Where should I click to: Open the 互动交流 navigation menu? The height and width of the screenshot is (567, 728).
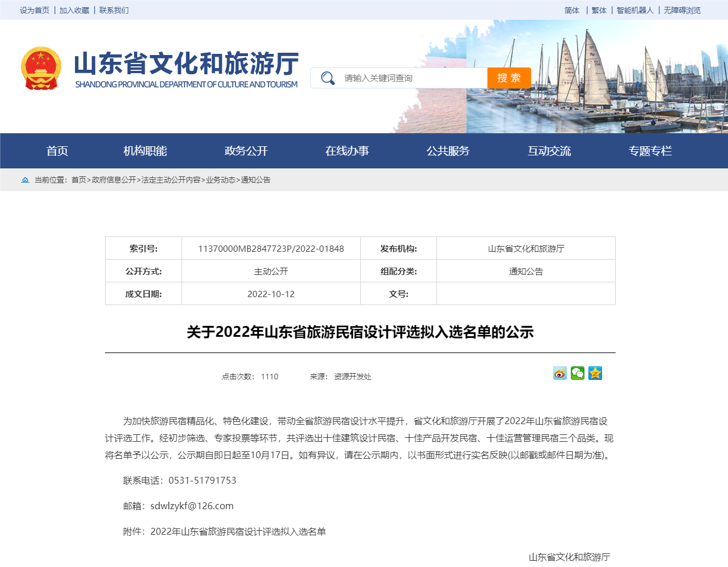tap(549, 150)
